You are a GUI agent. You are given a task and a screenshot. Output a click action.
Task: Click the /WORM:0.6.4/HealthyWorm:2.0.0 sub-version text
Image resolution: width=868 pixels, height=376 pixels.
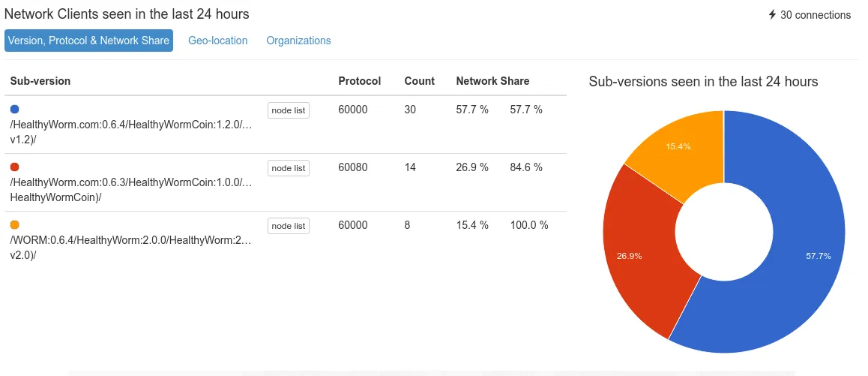click(131, 248)
